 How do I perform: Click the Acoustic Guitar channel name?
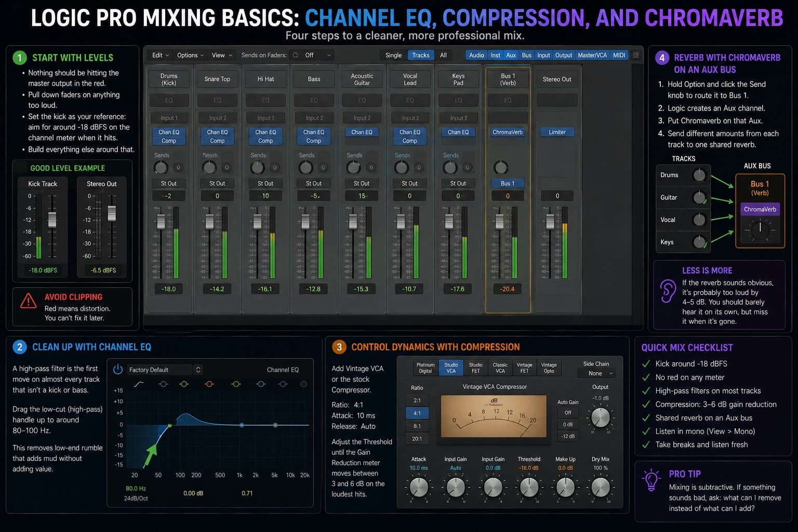(362, 79)
